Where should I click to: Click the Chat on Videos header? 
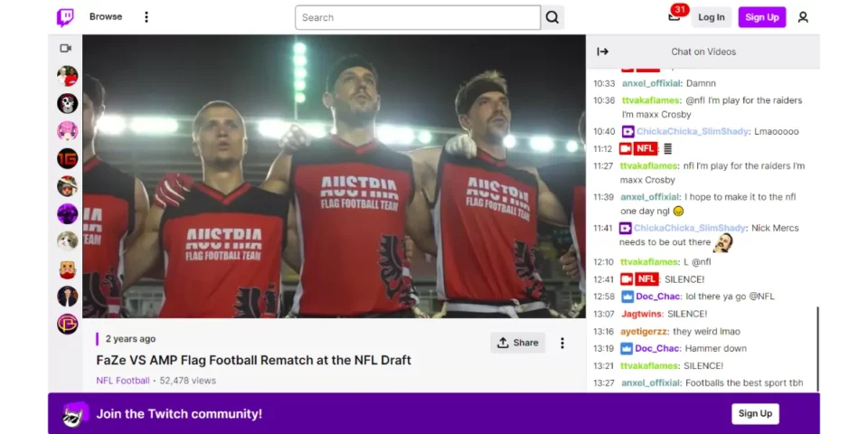(x=703, y=52)
